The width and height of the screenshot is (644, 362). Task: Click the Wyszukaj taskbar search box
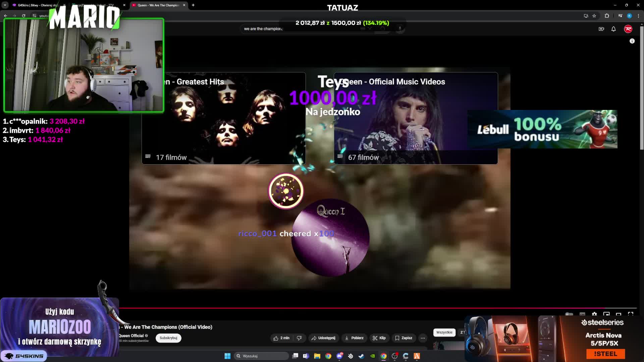[x=262, y=356]
